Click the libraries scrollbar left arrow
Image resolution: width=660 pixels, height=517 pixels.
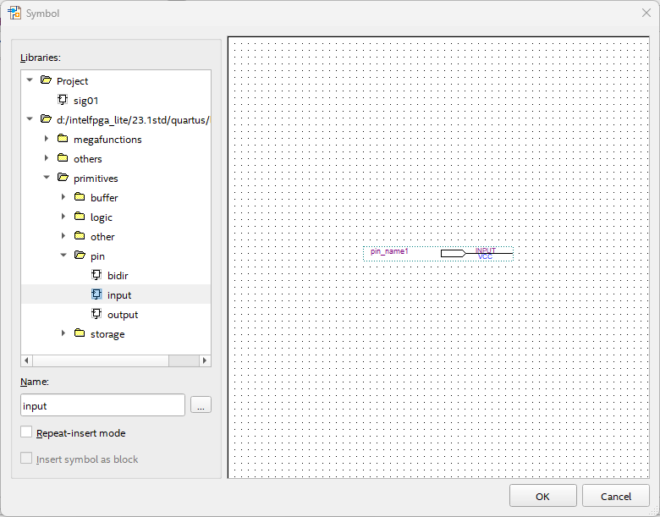pos(27,360)
